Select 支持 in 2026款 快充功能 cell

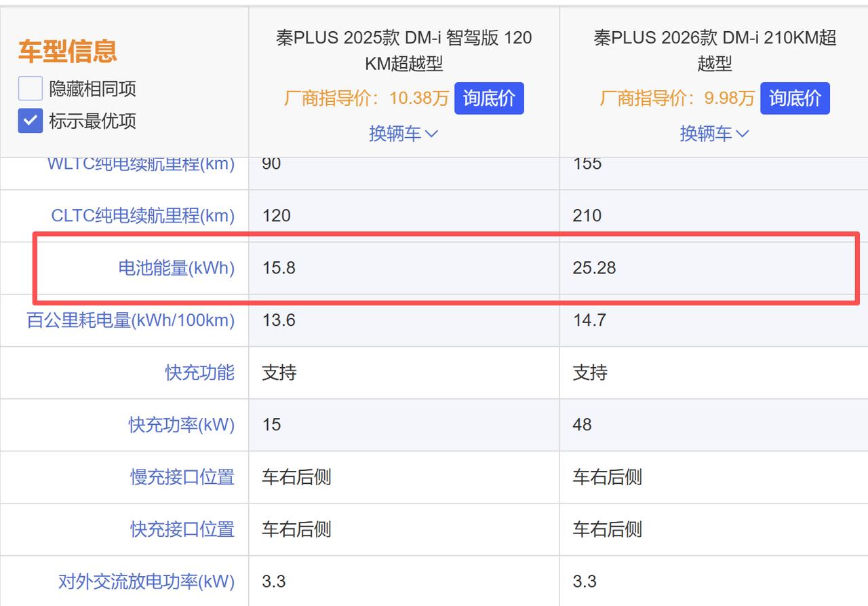point(590,373)
